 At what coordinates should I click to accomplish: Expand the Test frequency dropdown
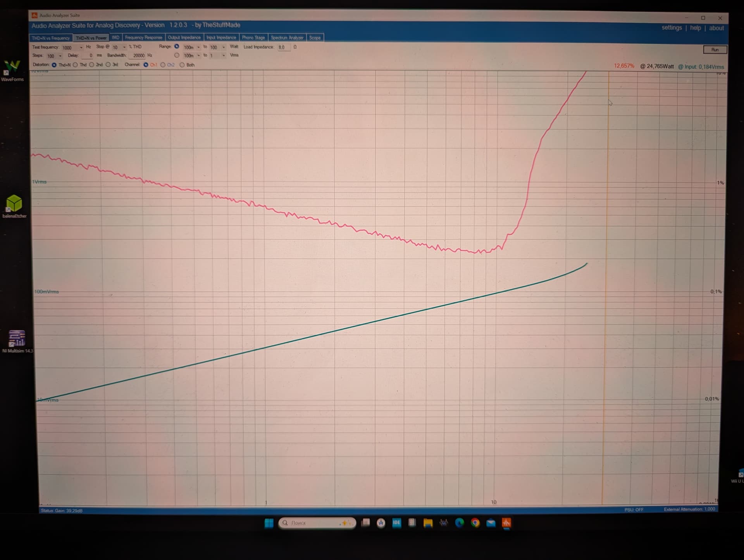81,47
